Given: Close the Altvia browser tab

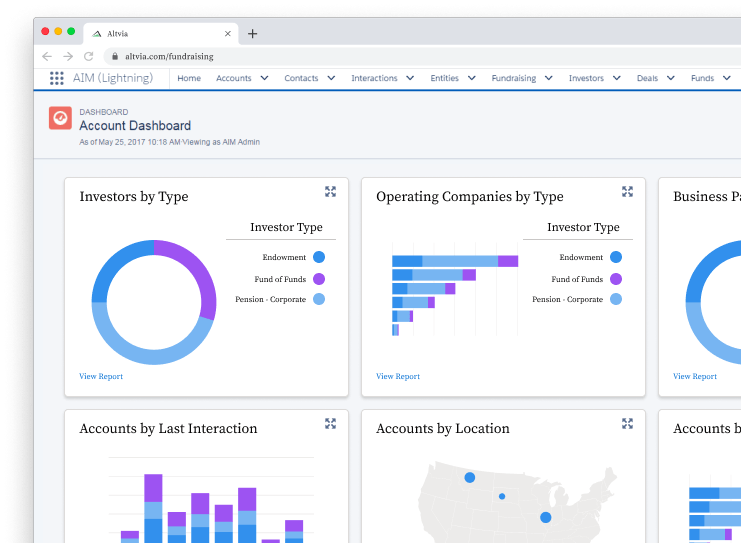Looking at the screenshot, I should pos(228,34).
